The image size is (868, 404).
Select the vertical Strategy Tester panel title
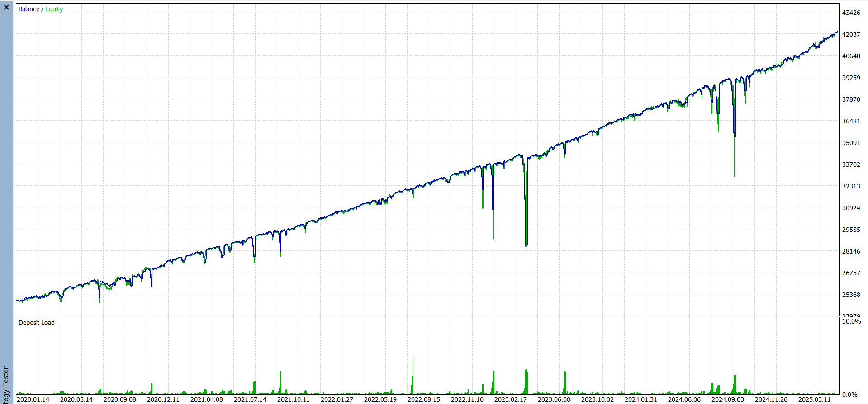point(6,384)
